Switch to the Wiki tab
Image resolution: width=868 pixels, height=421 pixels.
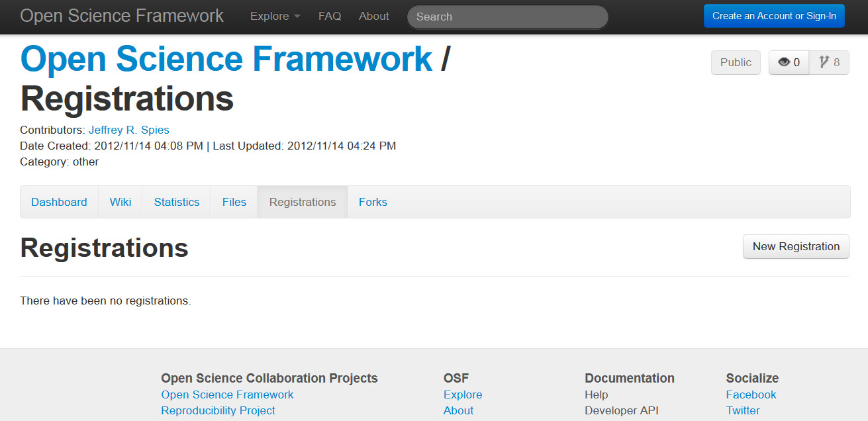pos(121,202)
